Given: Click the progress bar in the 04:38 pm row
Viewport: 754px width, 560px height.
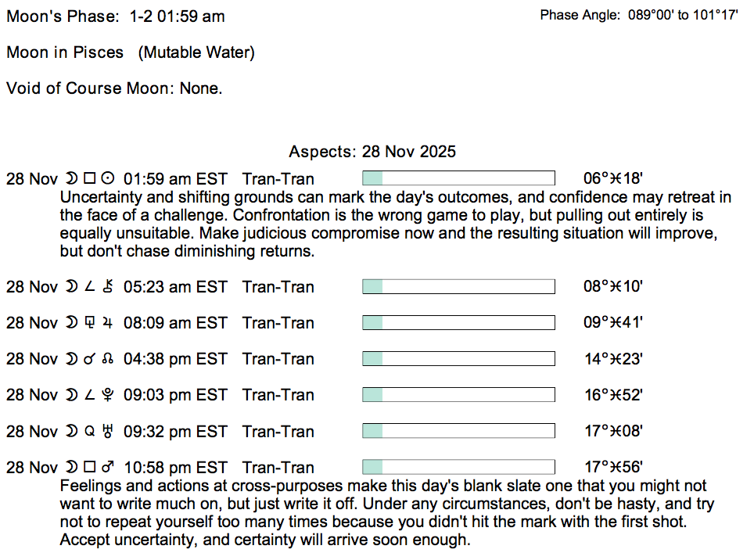Looking at the screenshot, I should (458, 358).
